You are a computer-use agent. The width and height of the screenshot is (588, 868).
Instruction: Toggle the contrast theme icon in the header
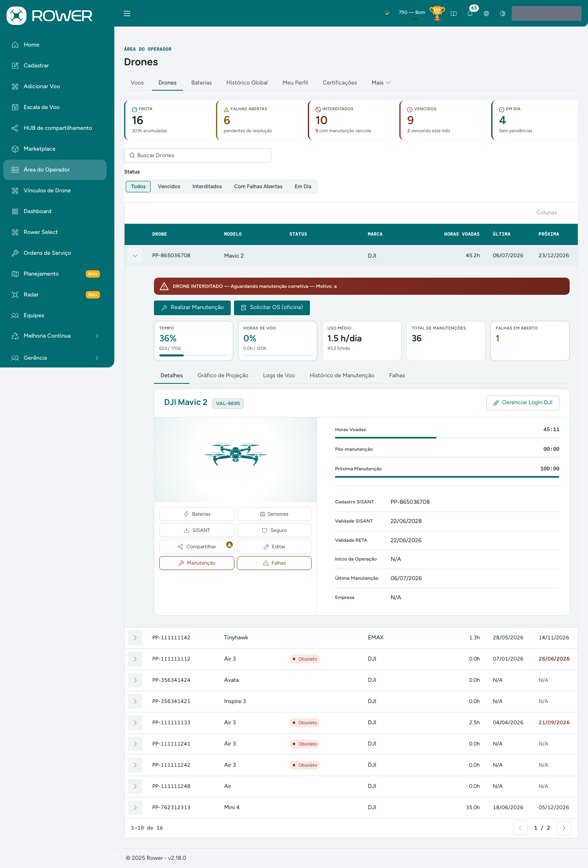(503, 13)
